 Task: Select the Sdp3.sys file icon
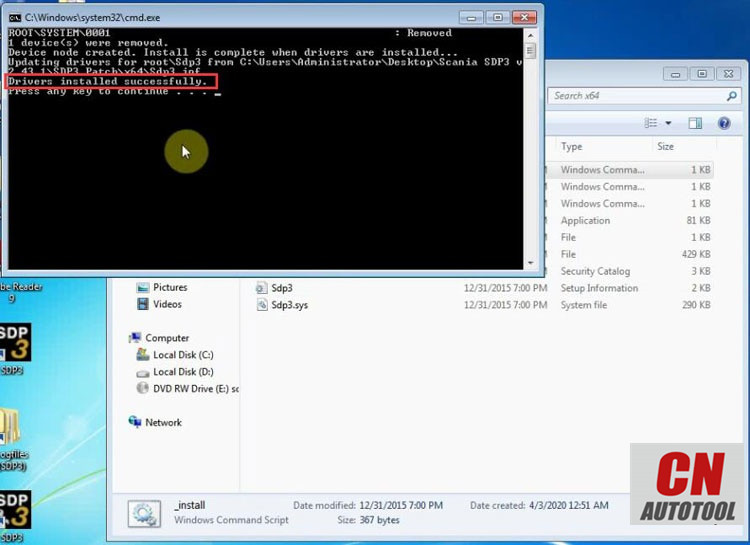click(x=262, y=305)
